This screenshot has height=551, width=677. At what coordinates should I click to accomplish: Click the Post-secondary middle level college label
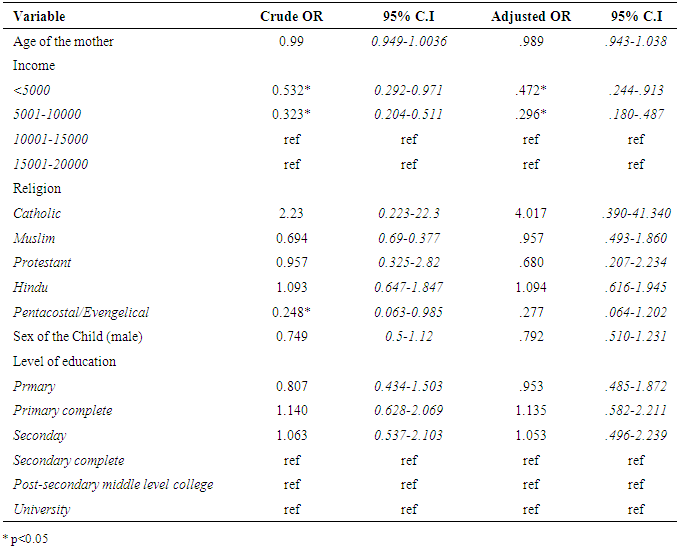click(x=113, y=485)
